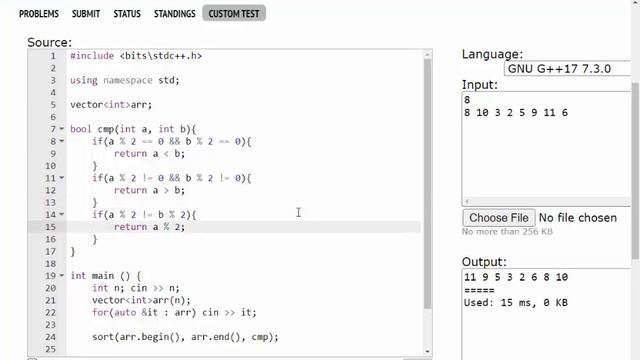Image resolution: width=640 pixels, height=360 pixels.
Task: Switch to the SUBMIT tab
Action: [x=86, y=14]
